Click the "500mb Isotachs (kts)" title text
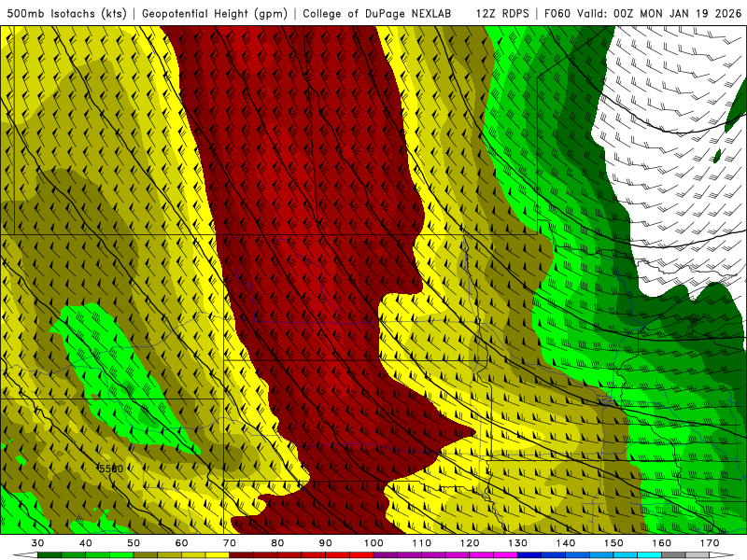The width and height of the screenshot is (747, 560). (66, 13)
